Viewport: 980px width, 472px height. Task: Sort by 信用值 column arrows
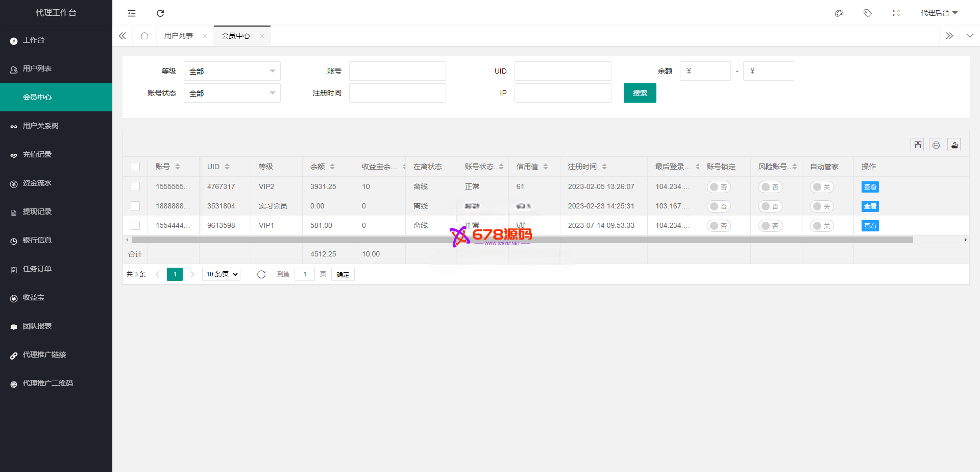[546, 167]
